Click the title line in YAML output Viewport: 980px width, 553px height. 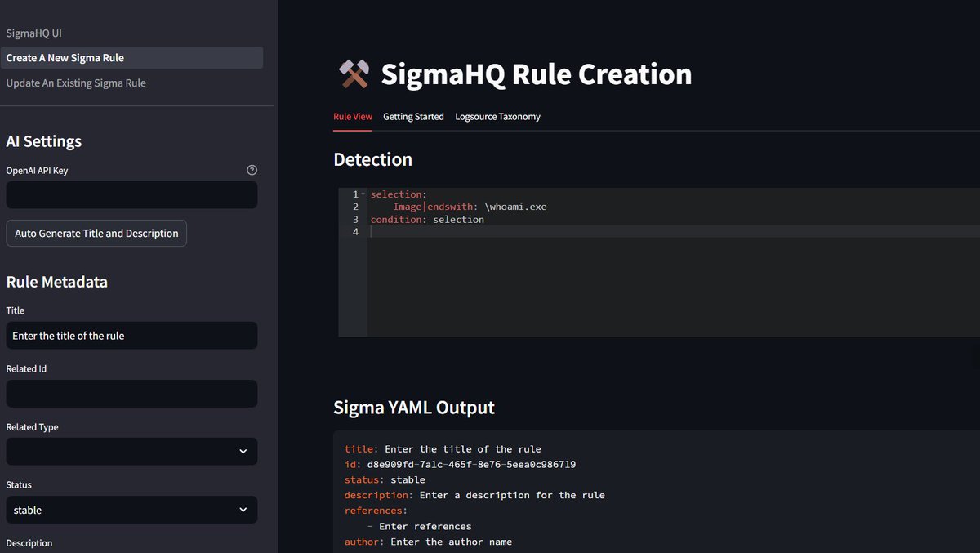(x=443, y=448)
